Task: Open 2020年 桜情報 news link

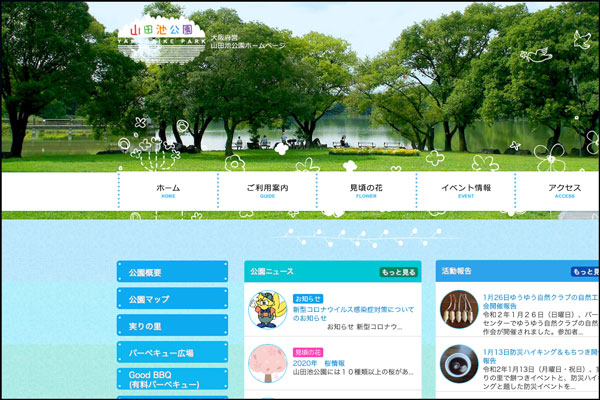Action: coord(318,364)
